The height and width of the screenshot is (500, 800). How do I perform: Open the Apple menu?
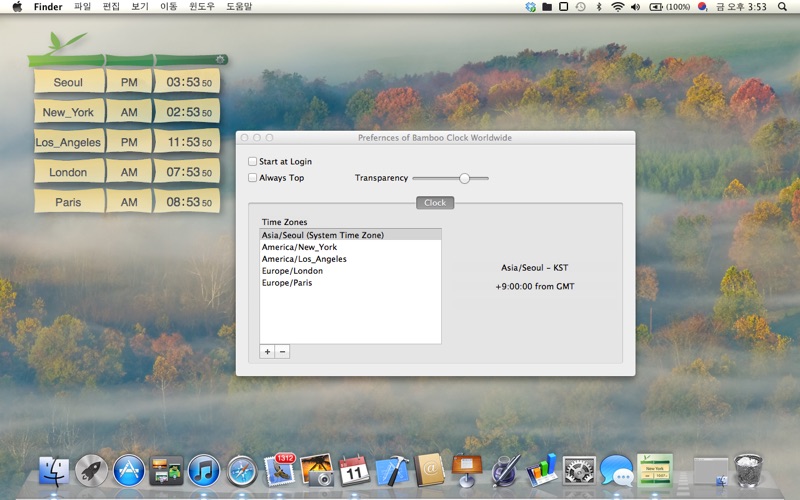16,7
